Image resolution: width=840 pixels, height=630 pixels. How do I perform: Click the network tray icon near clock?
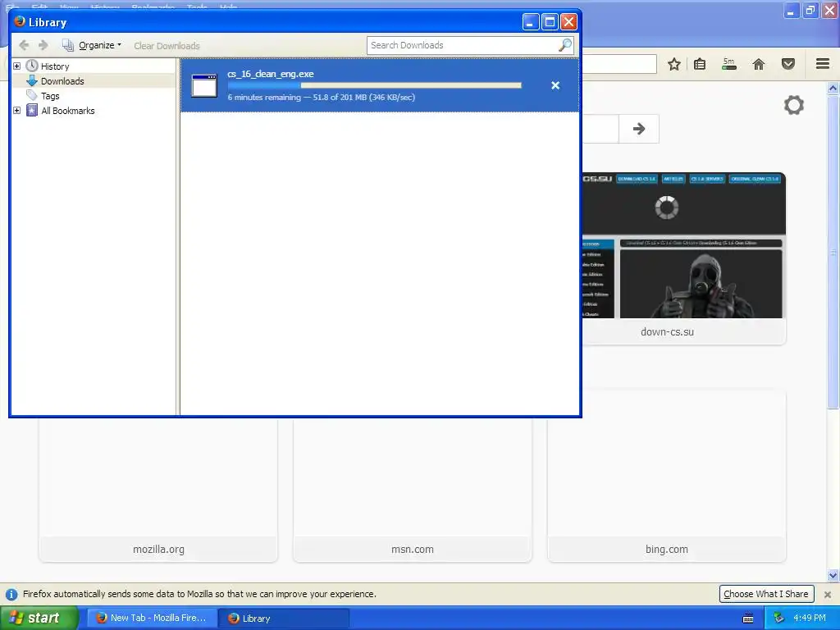(x=778, y=619)
